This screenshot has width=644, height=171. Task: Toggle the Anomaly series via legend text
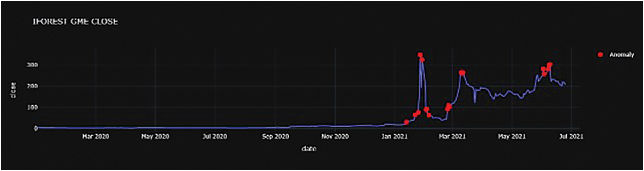point(621,54)
